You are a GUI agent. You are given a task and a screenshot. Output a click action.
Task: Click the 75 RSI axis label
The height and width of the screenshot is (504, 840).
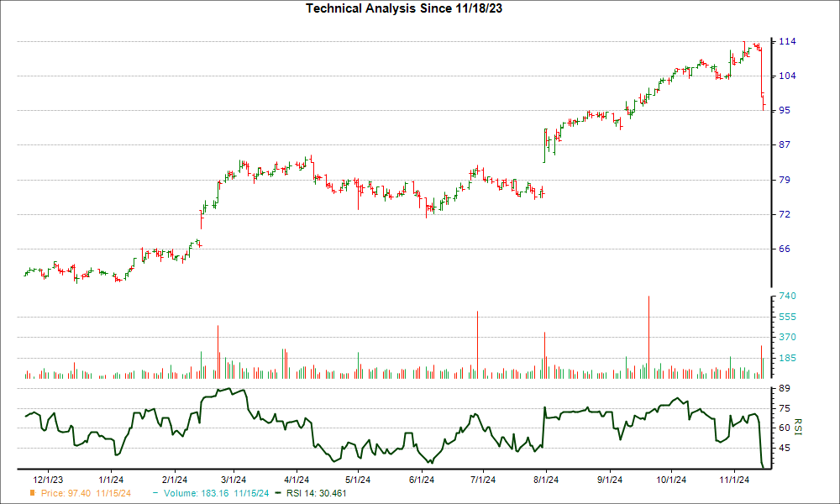[785, 409]
